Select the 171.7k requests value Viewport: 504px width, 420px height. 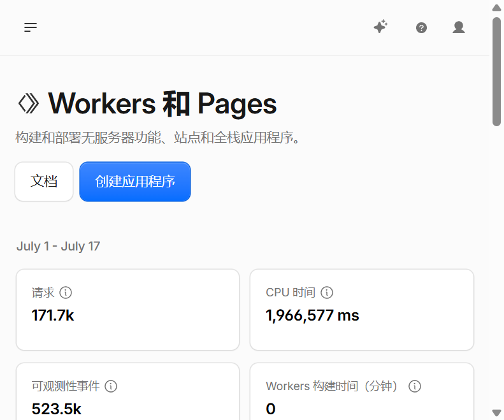pyautogui.click(x=53, y=315)
